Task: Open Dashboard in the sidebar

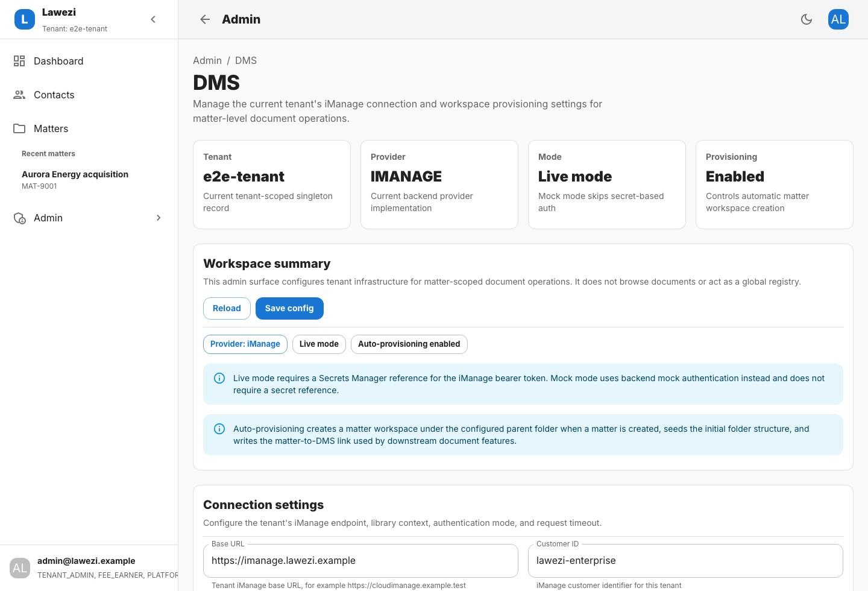Action: (89, 61)
